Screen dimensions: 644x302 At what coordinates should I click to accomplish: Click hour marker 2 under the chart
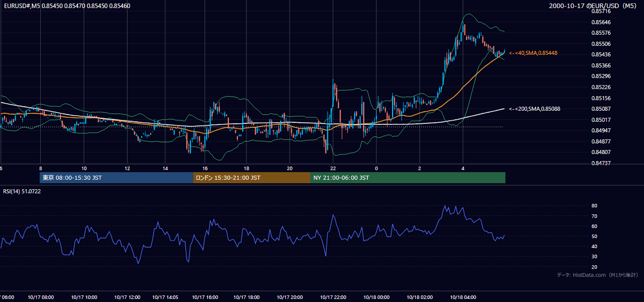(x=419, y=168)
